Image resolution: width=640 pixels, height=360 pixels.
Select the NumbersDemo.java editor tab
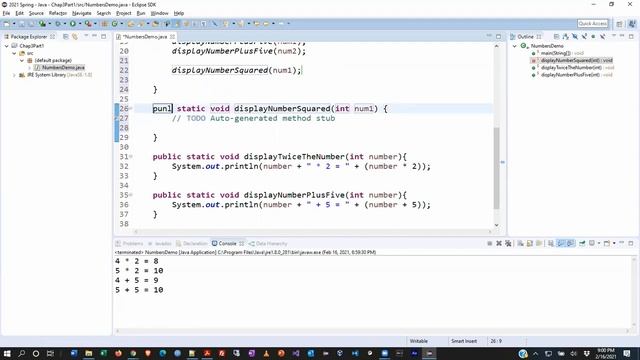(x=145, y=37)
